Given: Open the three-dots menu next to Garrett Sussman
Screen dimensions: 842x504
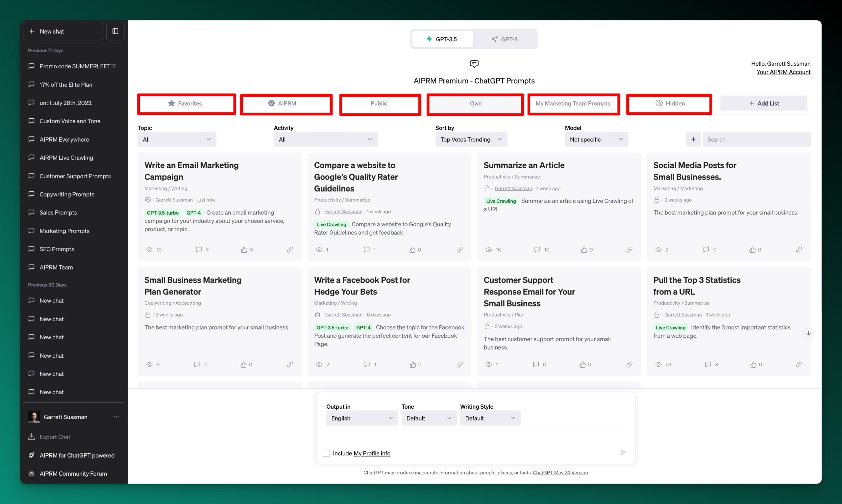Looking at the screenshot, I should pyautogui.click(x=116, y=417).
